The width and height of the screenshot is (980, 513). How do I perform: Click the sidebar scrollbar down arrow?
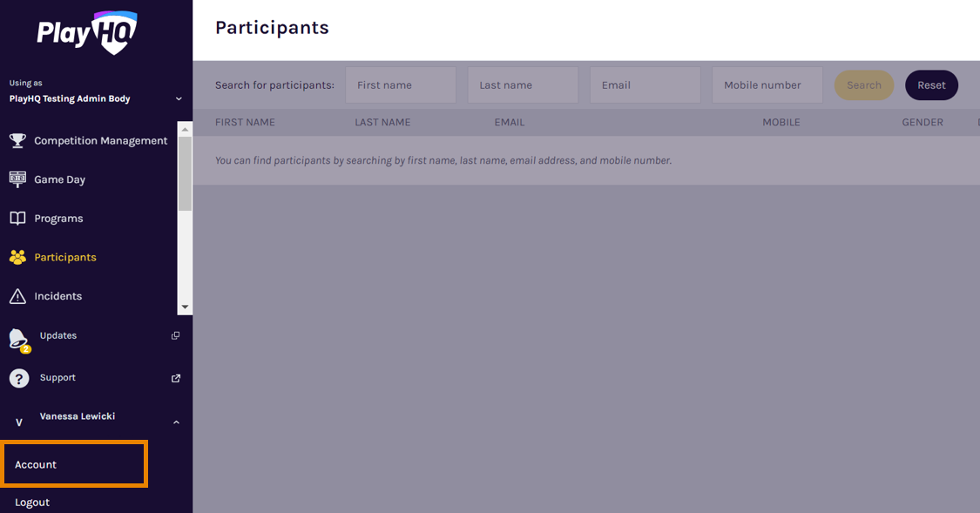click(x=185, y=307)
